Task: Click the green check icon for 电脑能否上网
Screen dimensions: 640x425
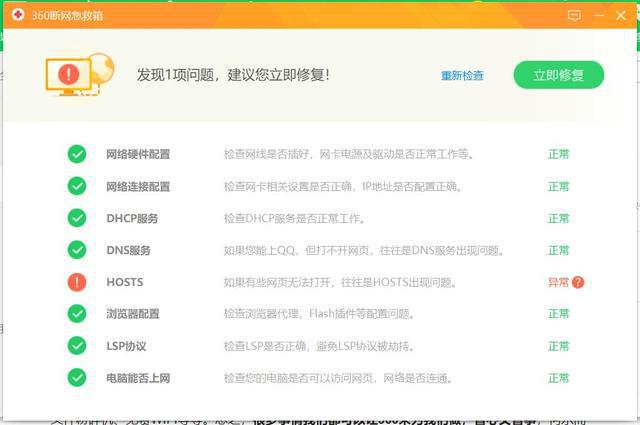Action: click(77, 378)
